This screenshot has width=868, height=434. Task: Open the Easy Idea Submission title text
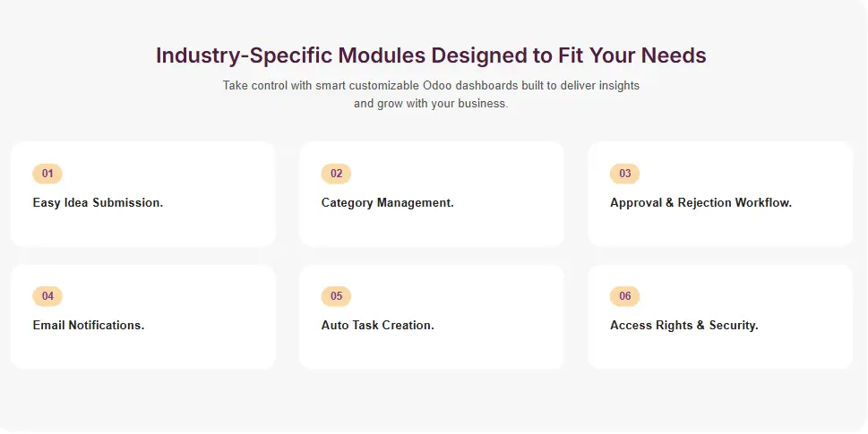[x=98, y=203]
